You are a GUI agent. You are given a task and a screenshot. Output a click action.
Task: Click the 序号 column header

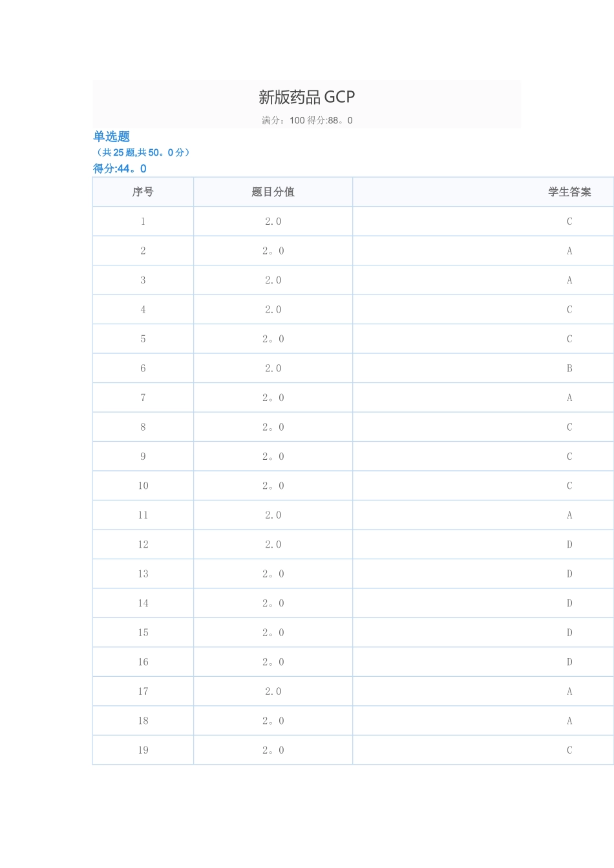(143, 192)
